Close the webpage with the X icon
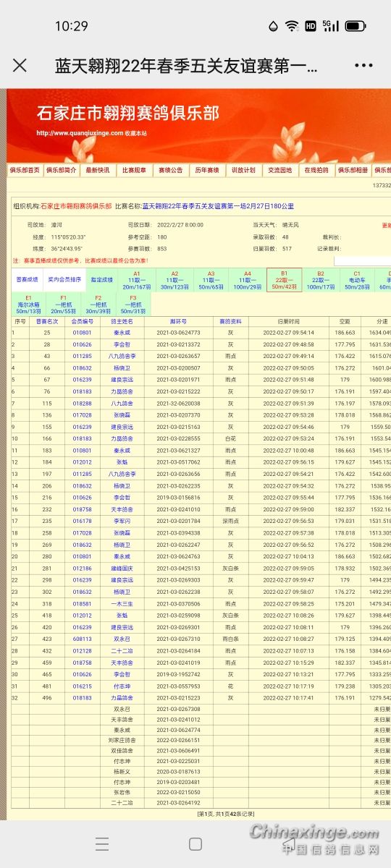 click(20, 66)
